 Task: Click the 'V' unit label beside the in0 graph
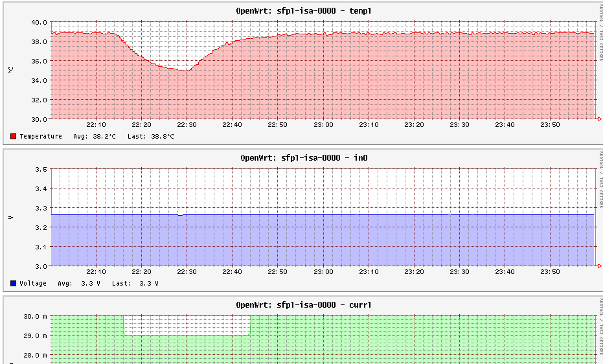coord(11,218)
